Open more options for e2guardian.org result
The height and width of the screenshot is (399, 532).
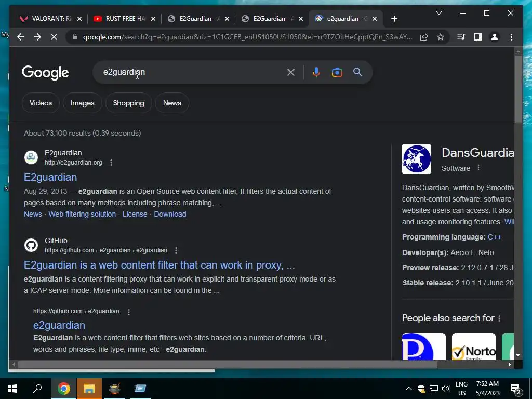(x=111, y=163)
